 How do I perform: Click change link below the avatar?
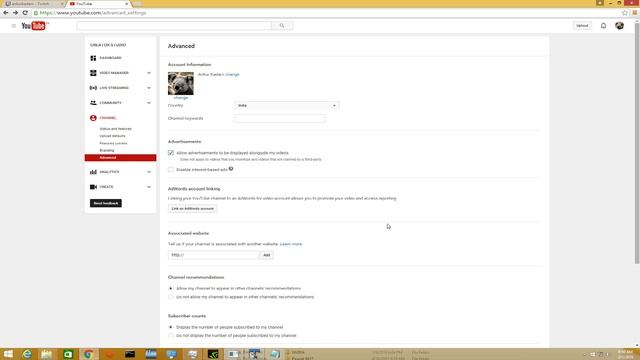[181, 98]
